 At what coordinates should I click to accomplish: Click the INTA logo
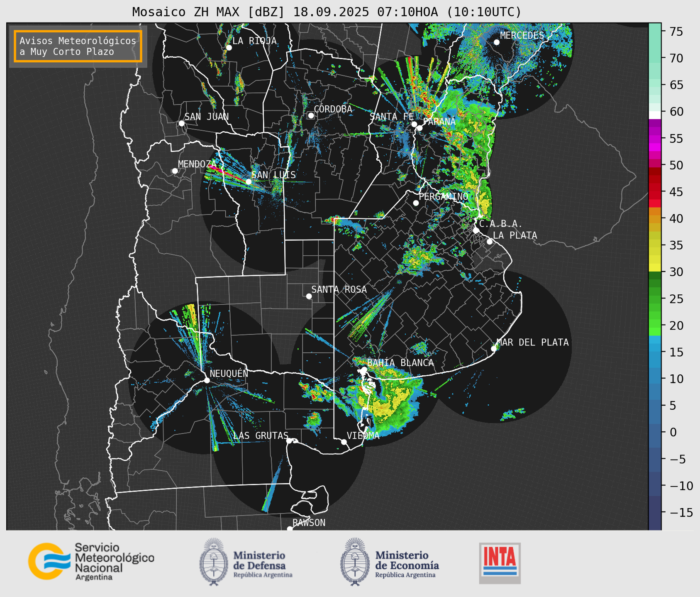(x=500, y=563)
